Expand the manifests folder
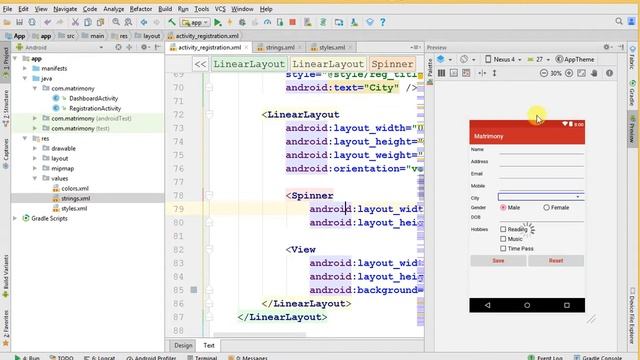The image size is (640, 360). point(25,69)
